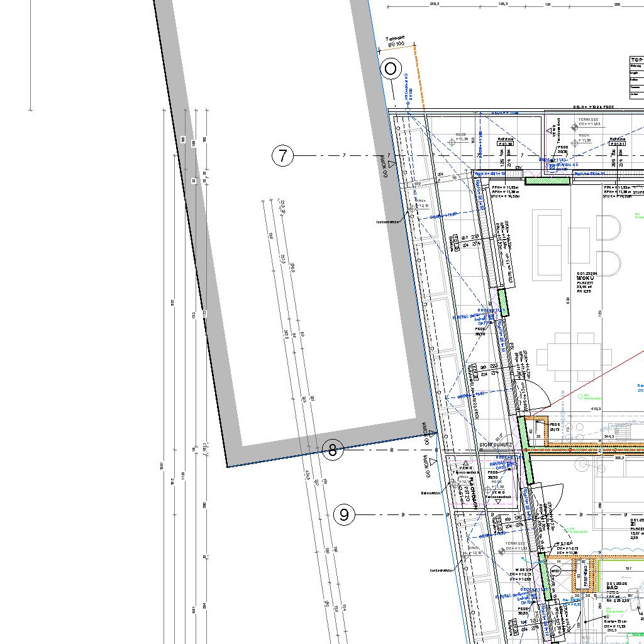Select the sofa symbol in WOKÜ room
644x644 pixels.
pos(547,244)
